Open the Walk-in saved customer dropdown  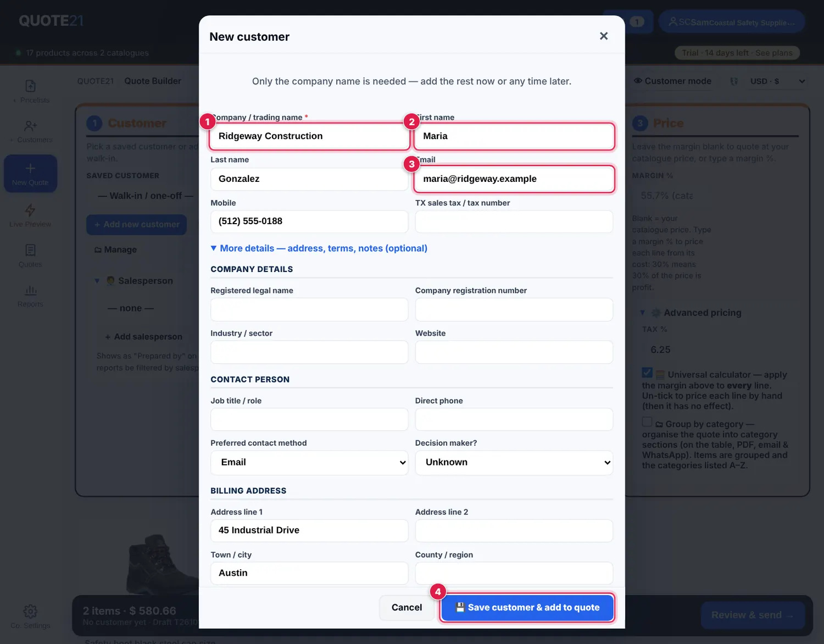(x=144, y=196)
